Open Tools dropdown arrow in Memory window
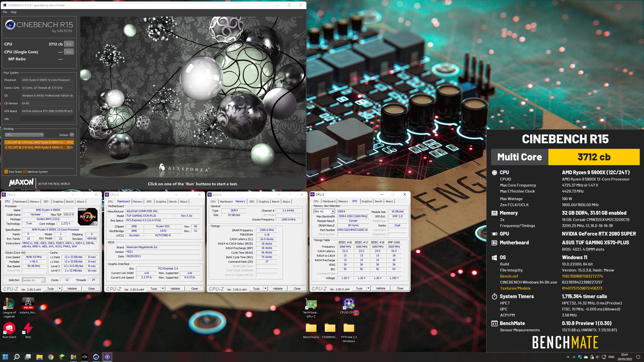Viewport: 644px width, 362px height. 265,289
